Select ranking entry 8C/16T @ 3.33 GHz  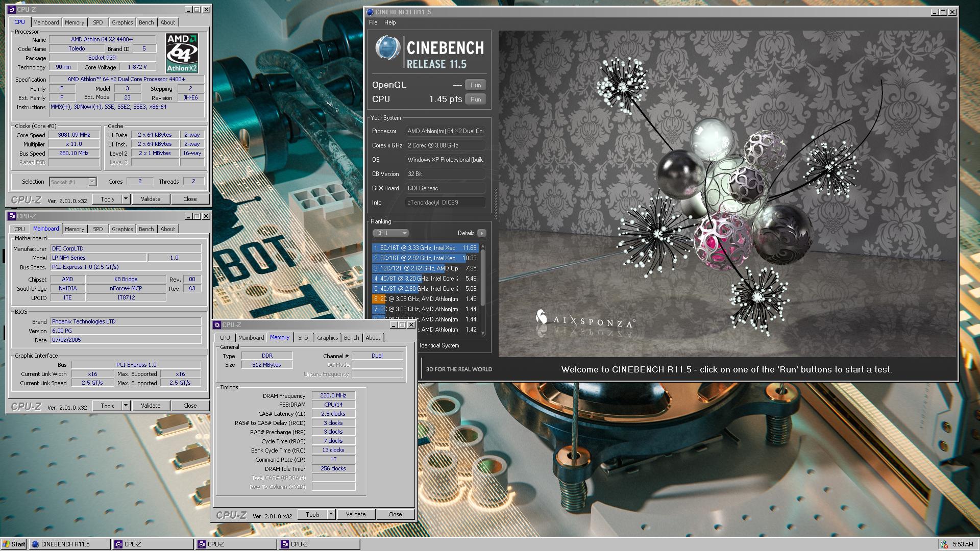pos(425,248)
